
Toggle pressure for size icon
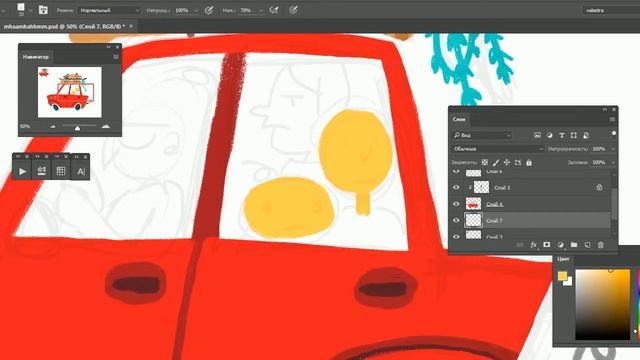click(293, 10)
